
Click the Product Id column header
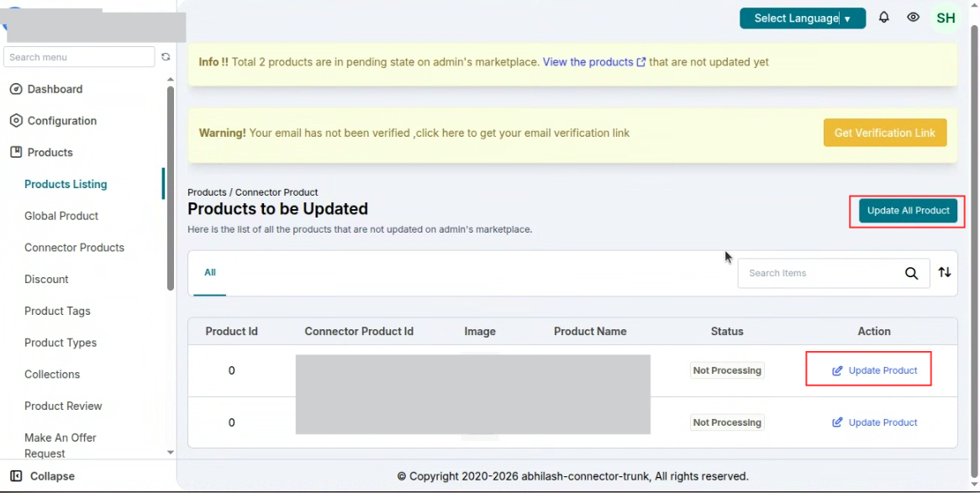pyautogui.click(x=231, y=331)
